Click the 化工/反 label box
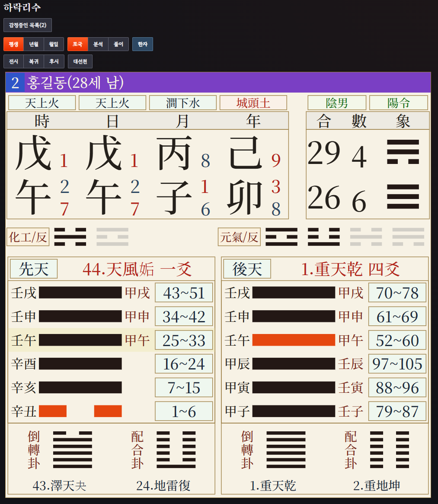This screenshot has height=504, width=438. pos(28,237)
